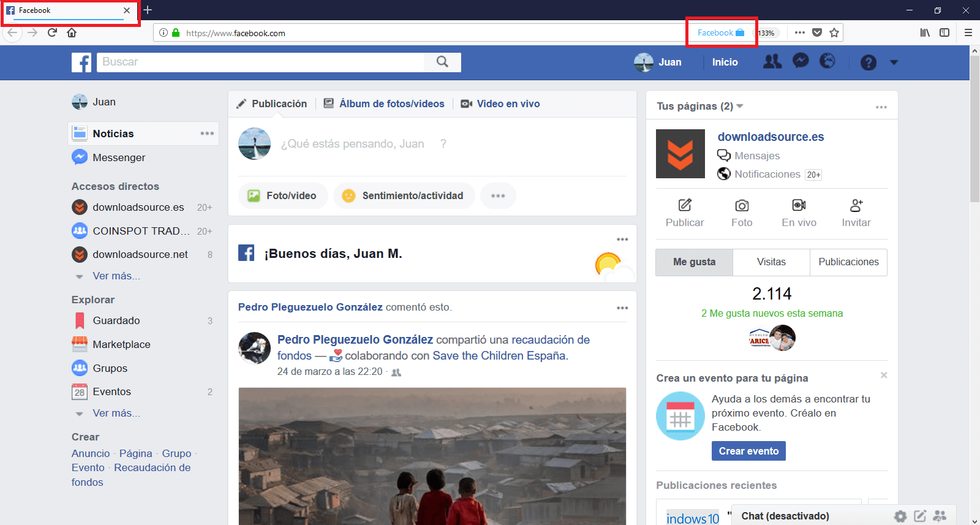Select Video en vivo tab
This screenshot has width=980, height=525.
[500, 104]
